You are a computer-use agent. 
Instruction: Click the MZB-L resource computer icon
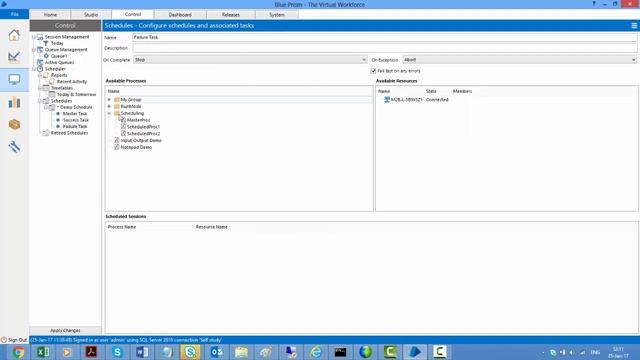pyautogui.click(x=387, y=100)
